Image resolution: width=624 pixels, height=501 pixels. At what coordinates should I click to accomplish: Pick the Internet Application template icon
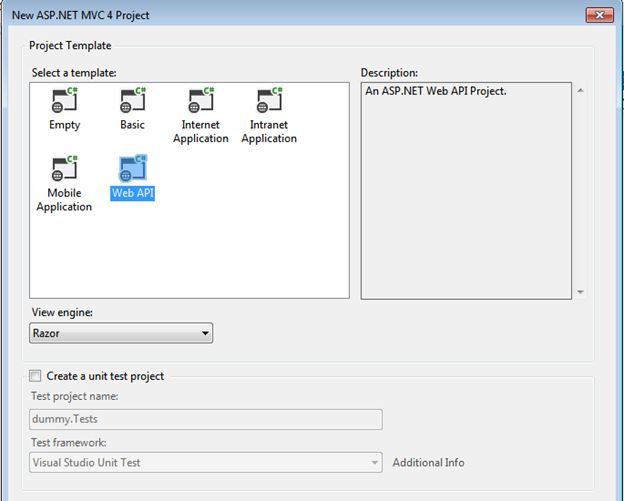click(x=201, y=100)
